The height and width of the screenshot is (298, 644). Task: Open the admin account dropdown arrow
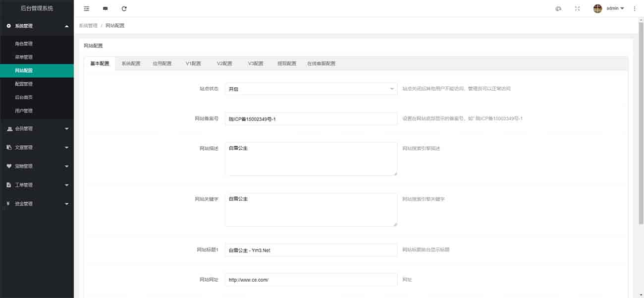[622, 8]
